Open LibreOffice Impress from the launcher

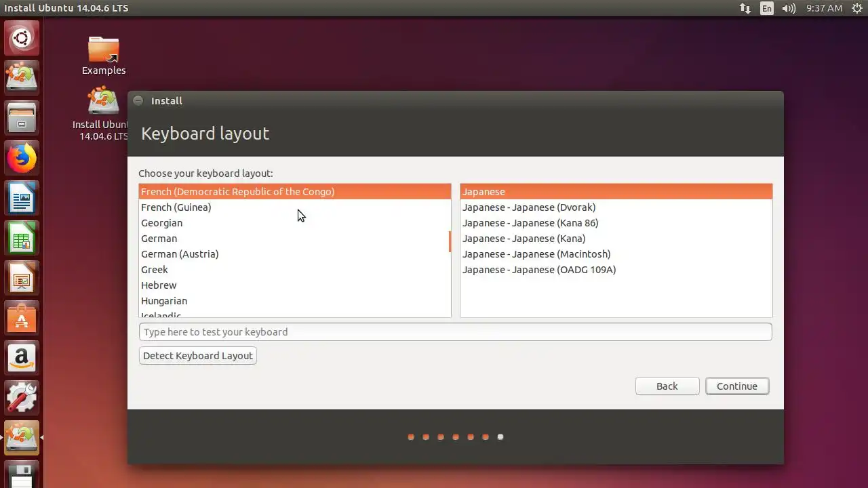[x=22, y=278]
